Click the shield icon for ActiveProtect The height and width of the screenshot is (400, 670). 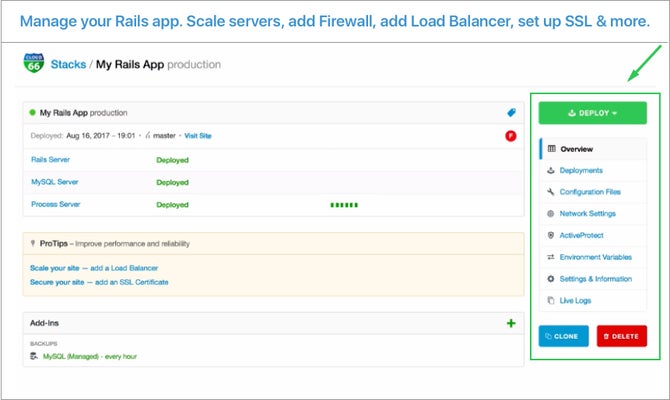[x=551, y=235]
